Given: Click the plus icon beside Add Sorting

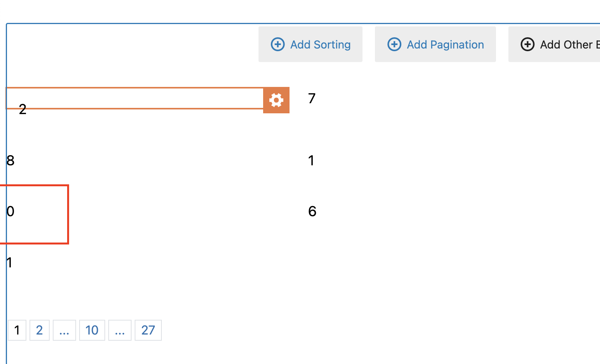Looking at the screenshot, I should click(x=277, y=44).
